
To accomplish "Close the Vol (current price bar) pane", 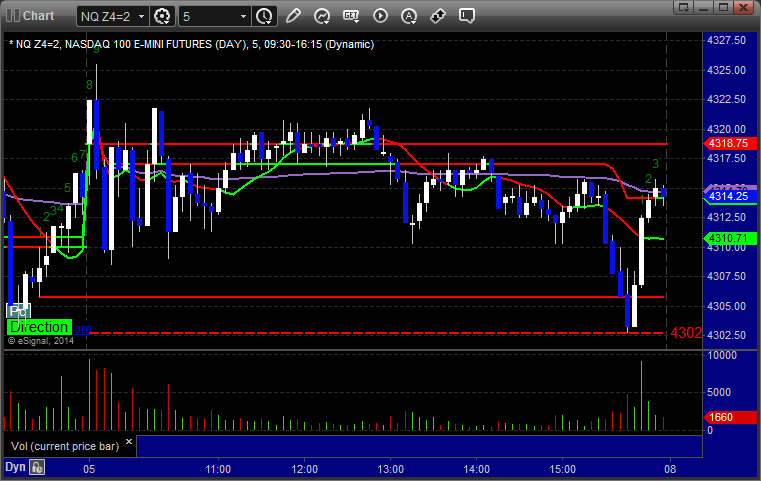I will click(129, 442).
